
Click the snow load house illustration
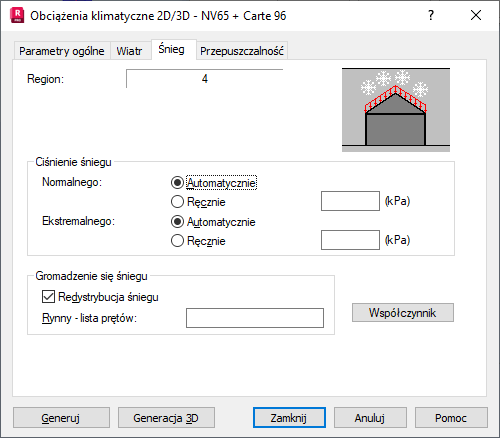(x=396, y=110)
